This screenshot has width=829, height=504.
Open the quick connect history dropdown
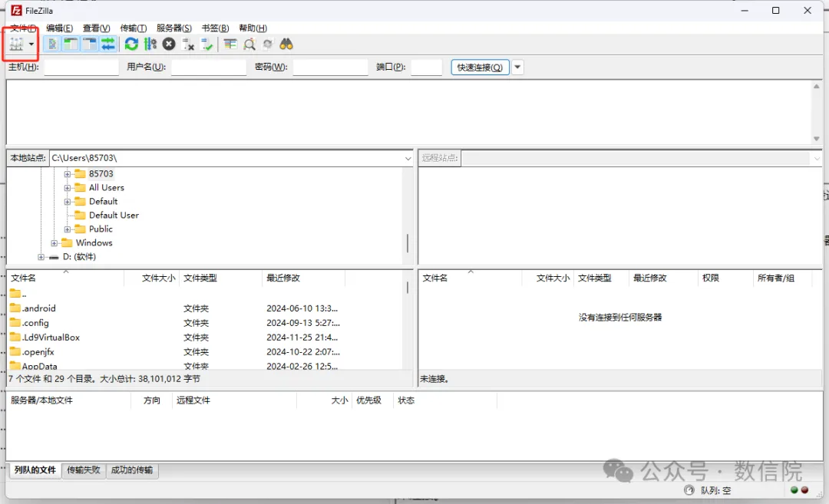click(x=518, y=68)
